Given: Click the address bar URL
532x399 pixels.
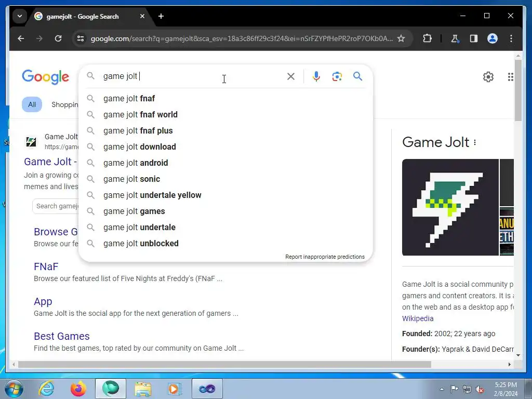Looking at the screenshot, I should click(242, 38).
